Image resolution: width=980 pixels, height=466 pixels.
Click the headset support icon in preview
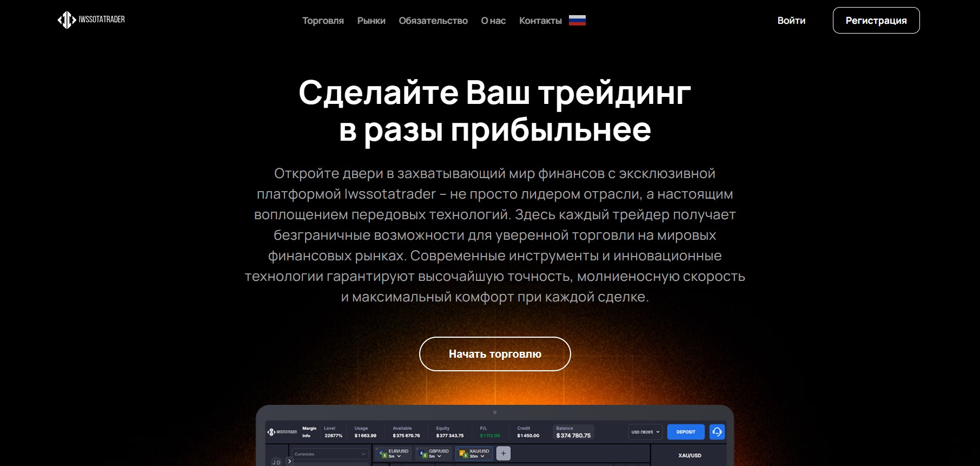pyautogui.click(x=717, y=432)
